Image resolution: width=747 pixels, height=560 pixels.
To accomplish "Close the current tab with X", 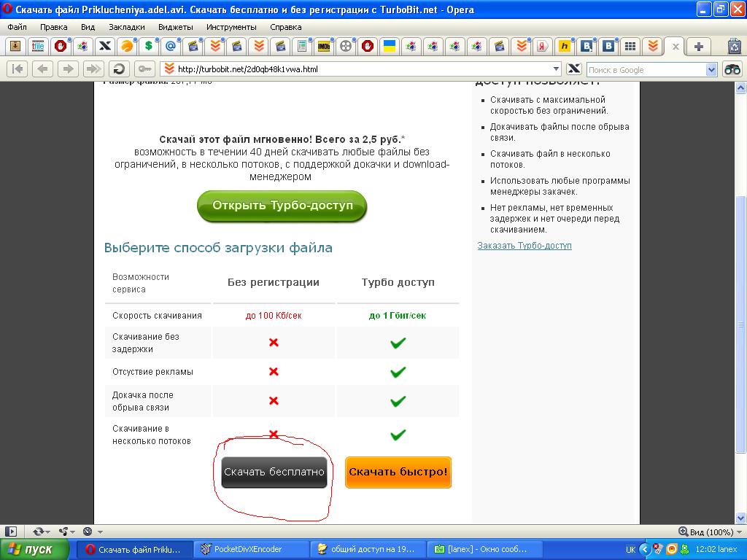I will point(675,46).
